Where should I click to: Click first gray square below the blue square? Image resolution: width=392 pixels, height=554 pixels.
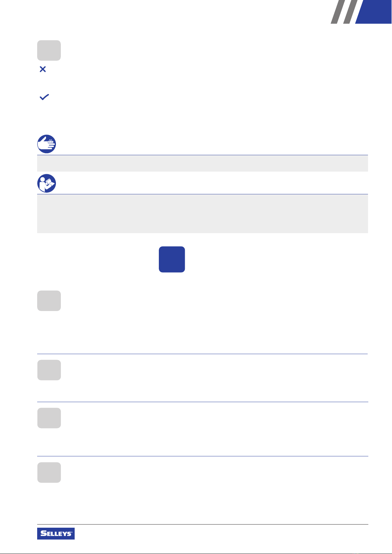(49, 301)
